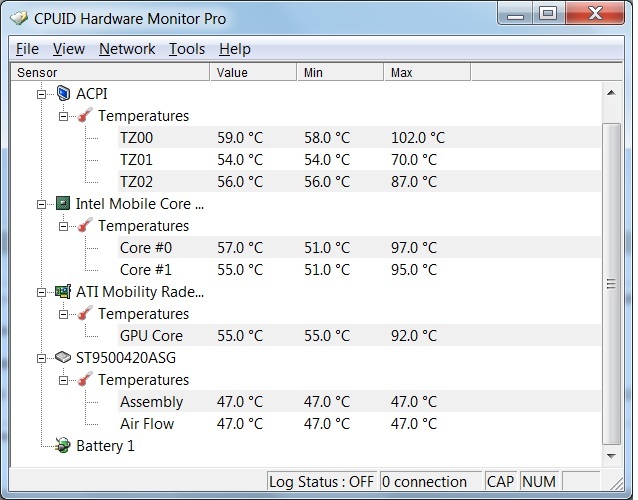
Task: Click TZ01 max value 70.0 °C
Action: (414, 159)
